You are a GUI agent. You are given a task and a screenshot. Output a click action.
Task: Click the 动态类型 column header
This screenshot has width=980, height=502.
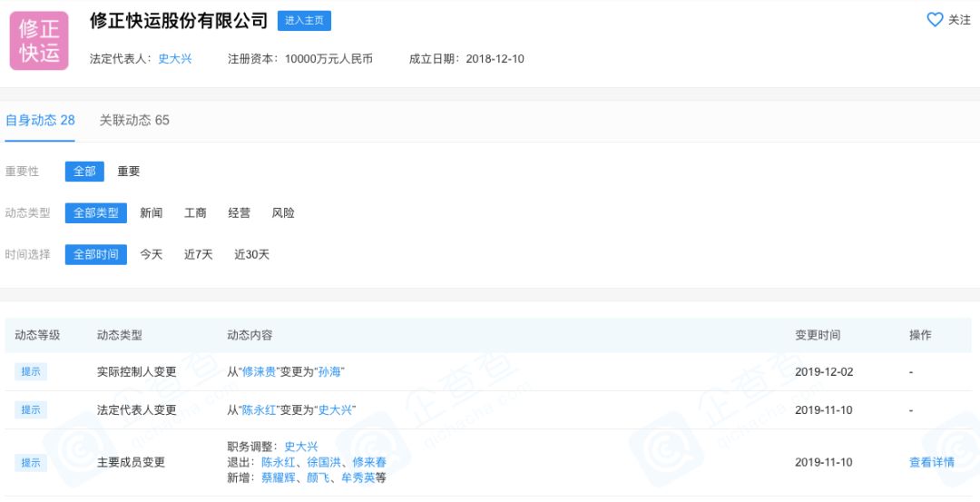tap(120, 335)
